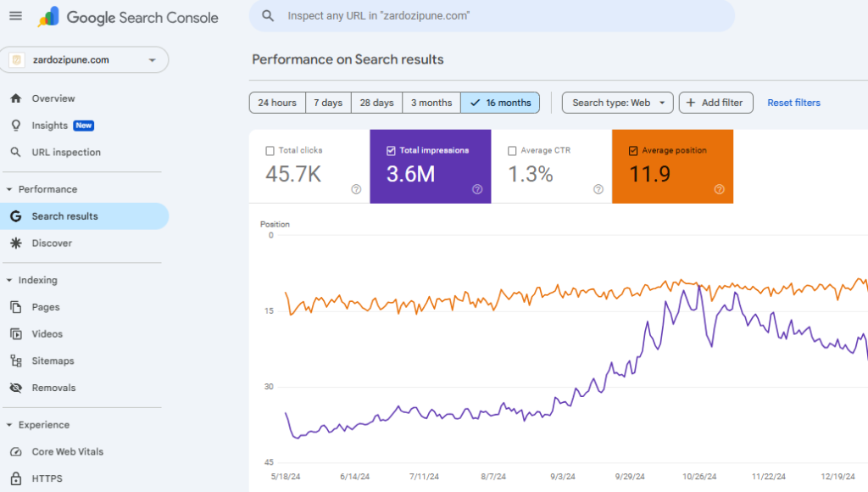Click the Discover asterisk icon
The width and height of the screenshot is (868, 492).
click(x=15, y=243)
